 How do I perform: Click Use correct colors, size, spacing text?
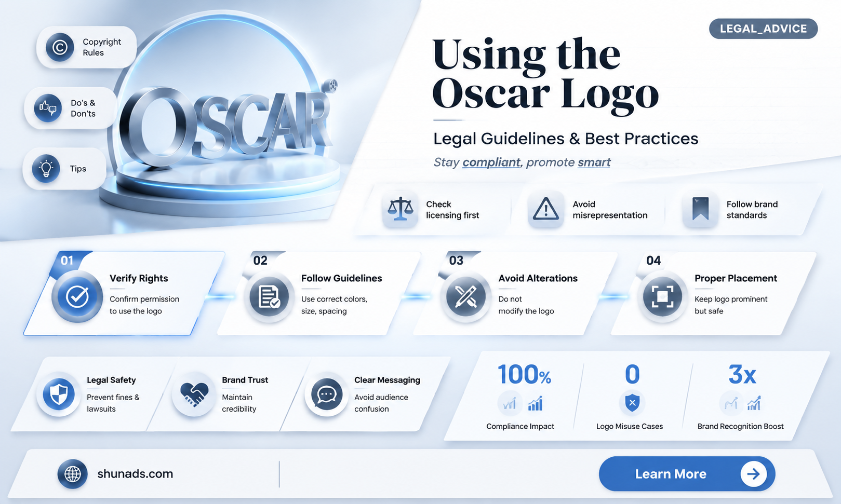pyautogui.click(x=334, y=305)
